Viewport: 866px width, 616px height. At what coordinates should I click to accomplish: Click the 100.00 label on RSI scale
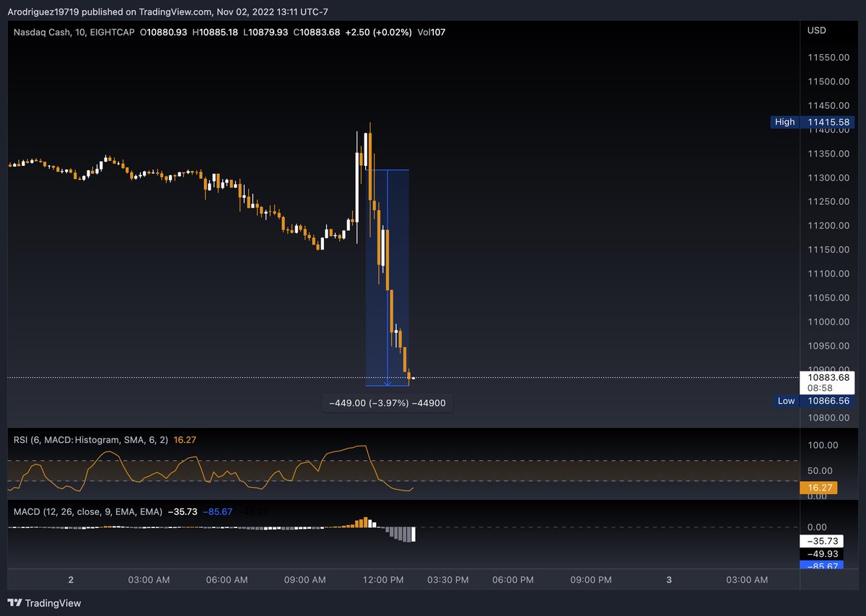click(823, 445)
